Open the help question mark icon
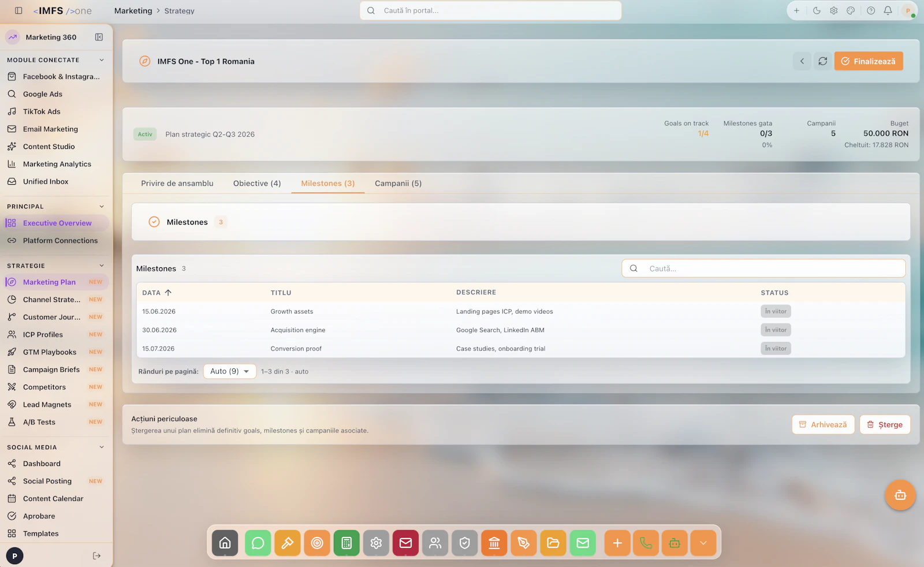 tap(871, 10)
